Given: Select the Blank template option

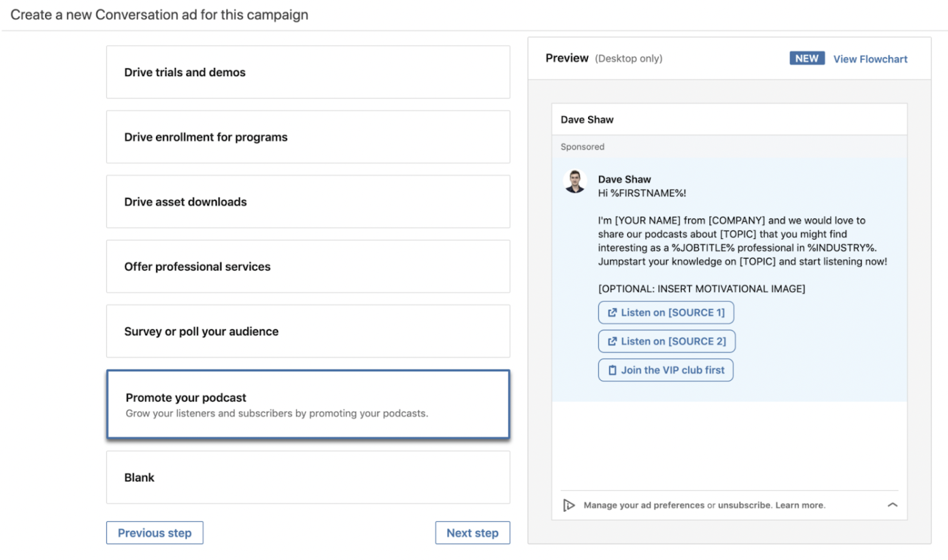Looking at the screenshot, I should 308,477.
